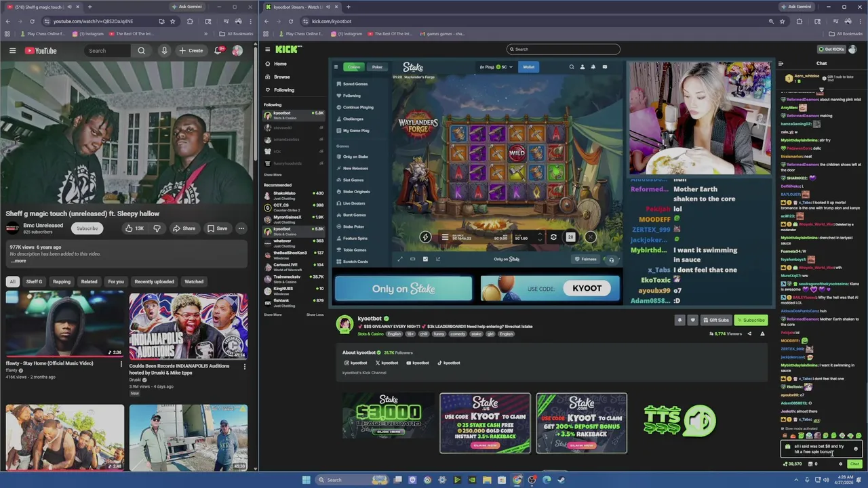Image resolution: width=868 pixels, height=488 pixels.
Task: Open Stake notifications bell icon
Action: tap(593, 66)
